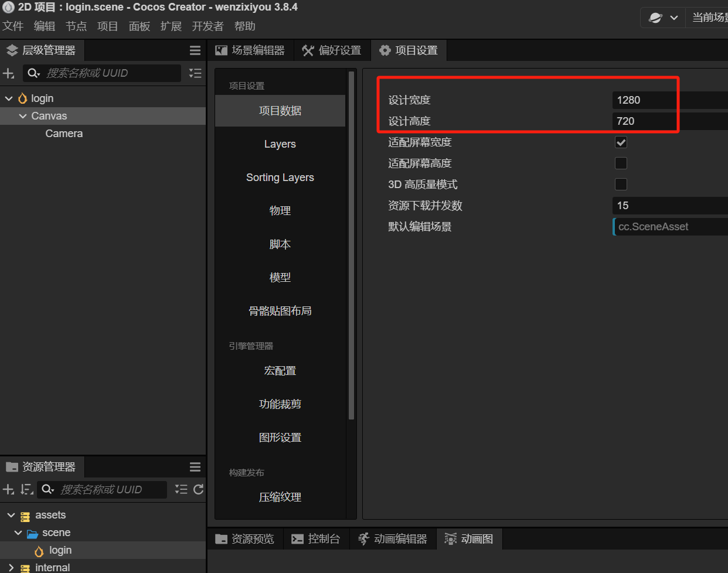
Task: Select 项目数据 settings category
Action: click(x=280, y=111)
